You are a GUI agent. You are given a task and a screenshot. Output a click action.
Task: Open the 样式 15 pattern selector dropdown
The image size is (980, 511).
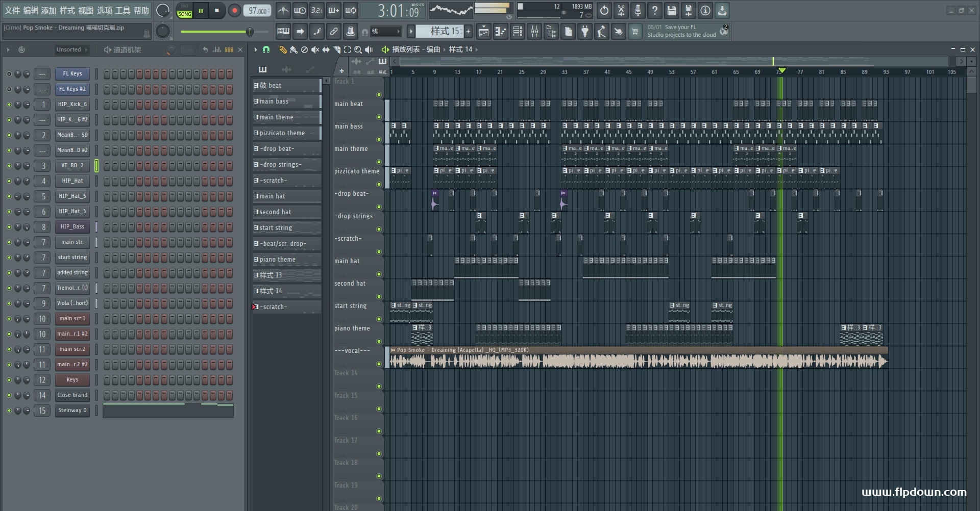coord(439,32)
